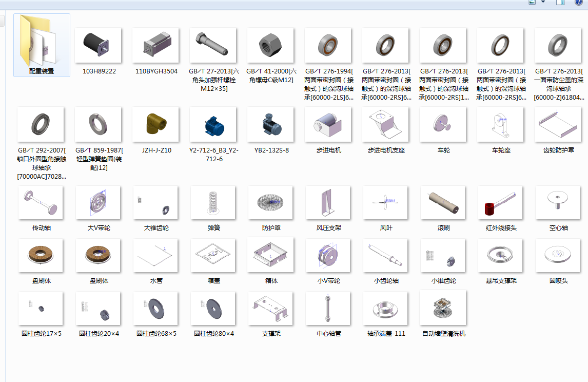Open the view options dropdown arrow
Image resolution: width=588 pixels, height=382 pixels.
tap(543, 2)
